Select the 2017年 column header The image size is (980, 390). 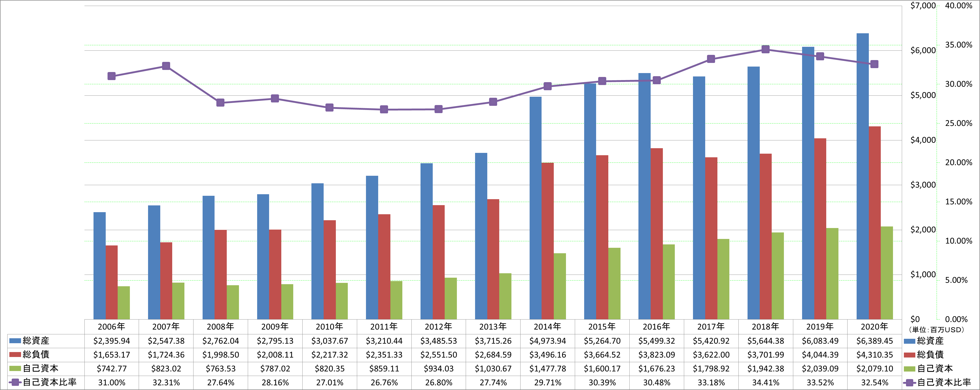(x=711, y=327)
